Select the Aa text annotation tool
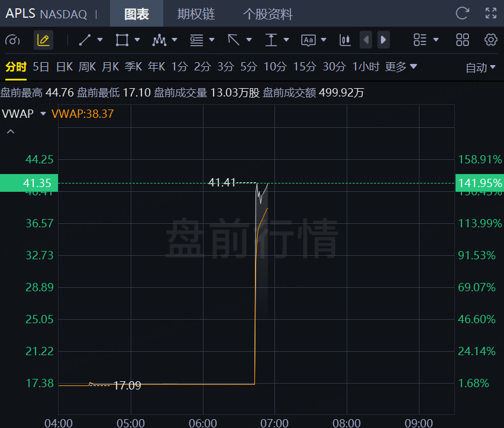Viewport: 504px width, 428px height. [x=308, y=40]
